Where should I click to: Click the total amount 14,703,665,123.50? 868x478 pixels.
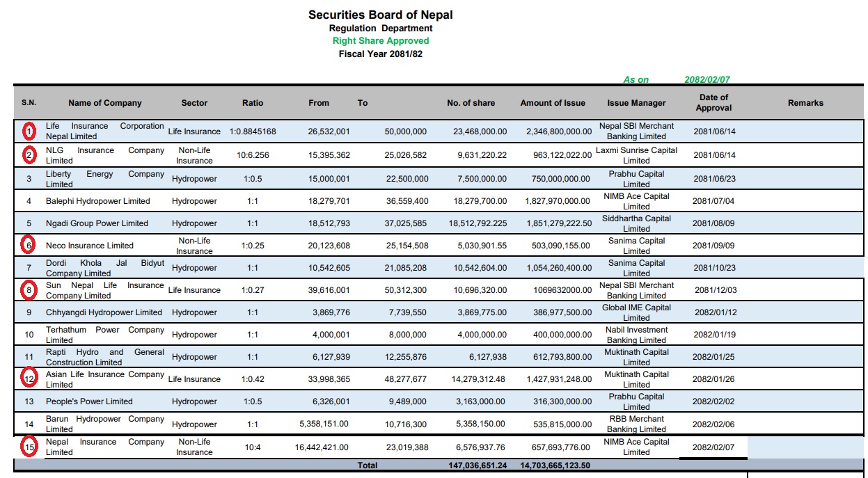coord(555,465)
